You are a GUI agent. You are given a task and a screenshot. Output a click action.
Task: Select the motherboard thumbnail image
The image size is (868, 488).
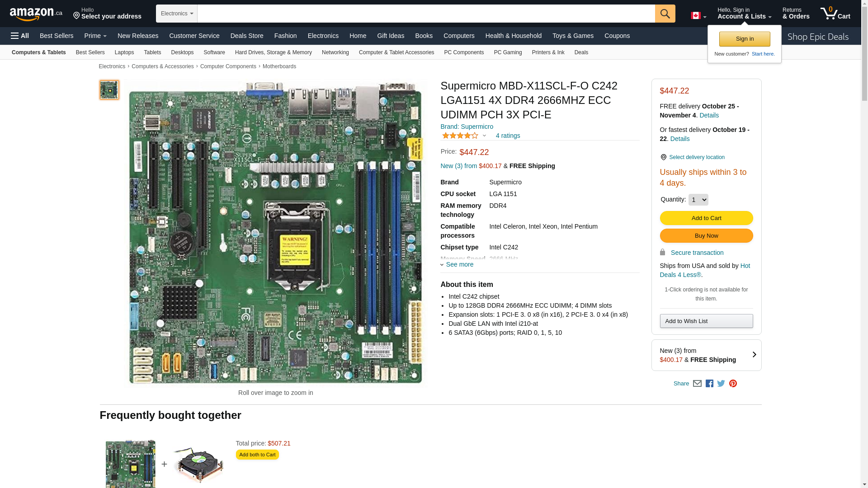(109, 90)
